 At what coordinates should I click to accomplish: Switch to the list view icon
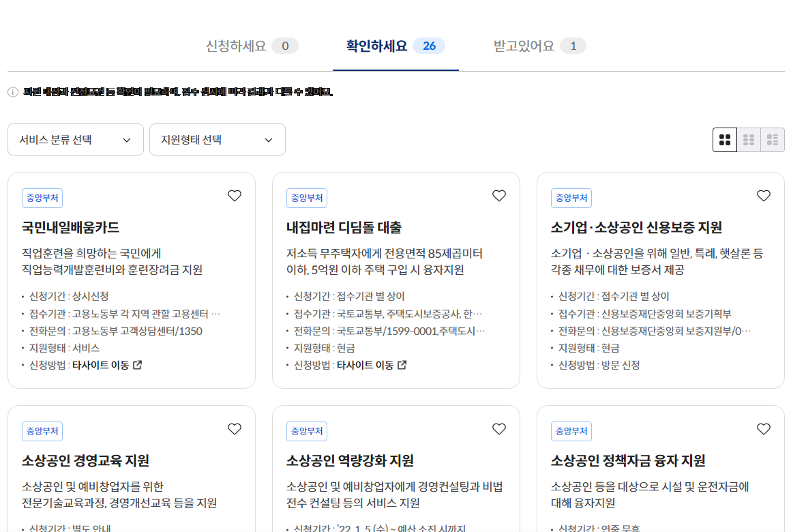tap(773, 139)
